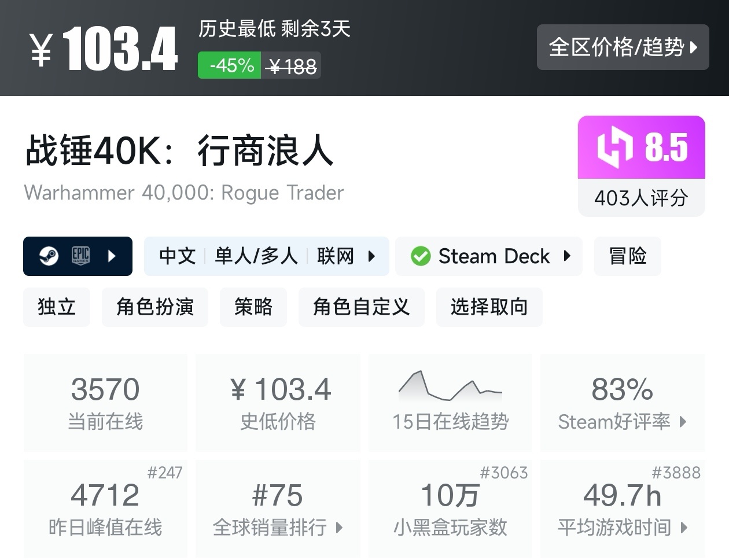Click the Steam platform icon

[x=49, y=256]
